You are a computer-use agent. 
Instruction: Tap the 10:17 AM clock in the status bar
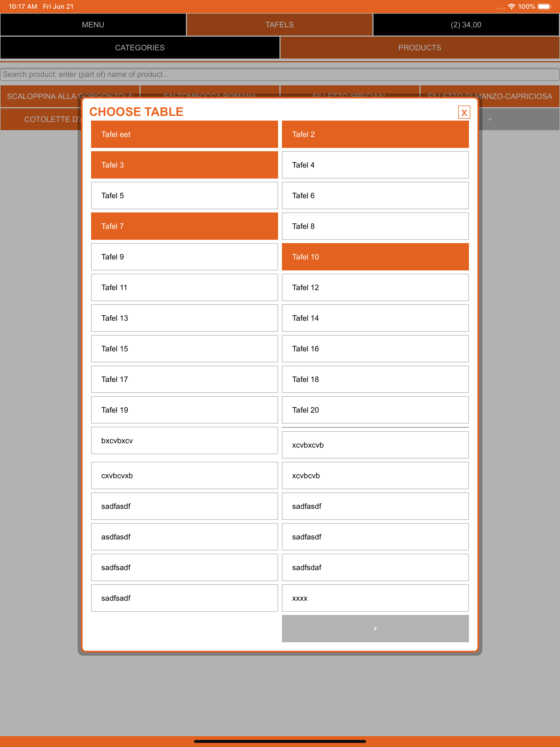point(23,6)
